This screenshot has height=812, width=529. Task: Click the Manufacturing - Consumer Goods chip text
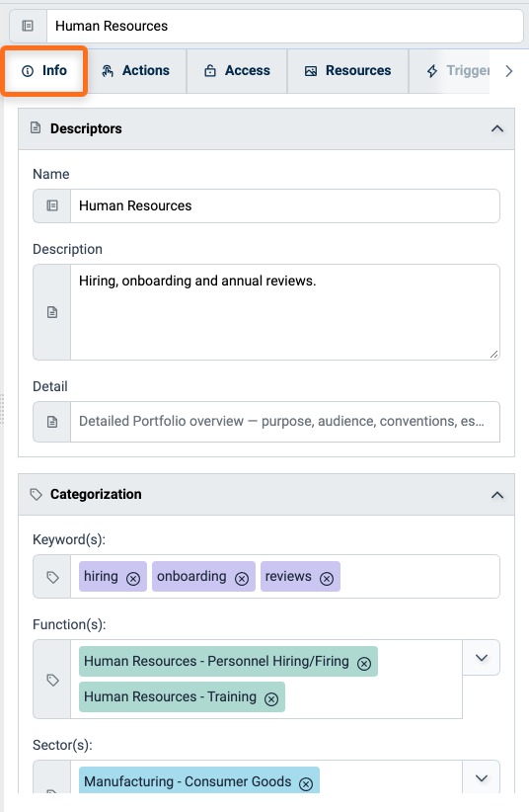(188, 781)
